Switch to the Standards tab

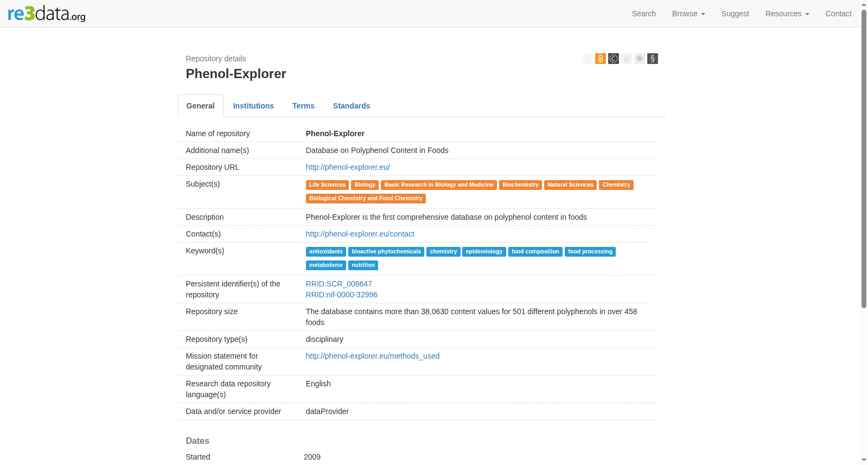(x=352, y=106)
